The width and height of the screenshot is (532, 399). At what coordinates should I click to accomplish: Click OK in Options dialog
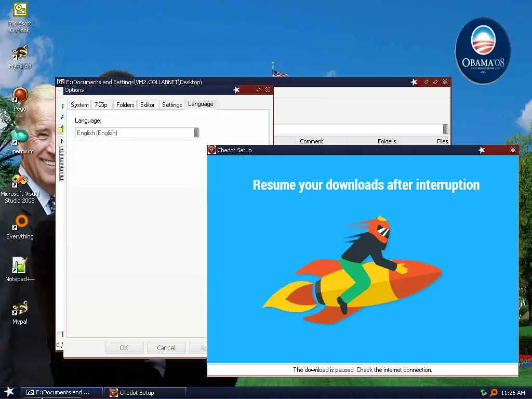(124, 348)
